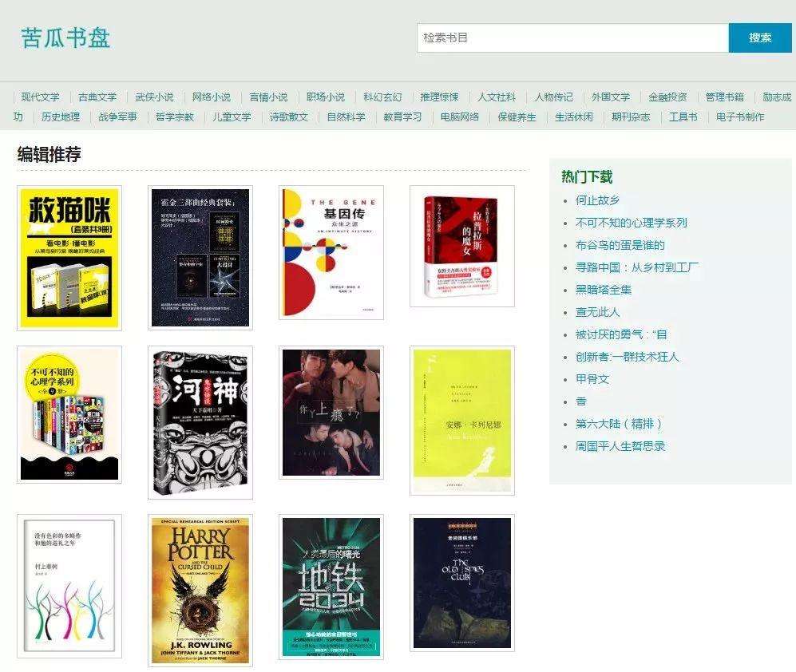This screenshot has width=796, height=672.
Task: Select the 武侠小说 category link
Action: click(x=154, y=97)
